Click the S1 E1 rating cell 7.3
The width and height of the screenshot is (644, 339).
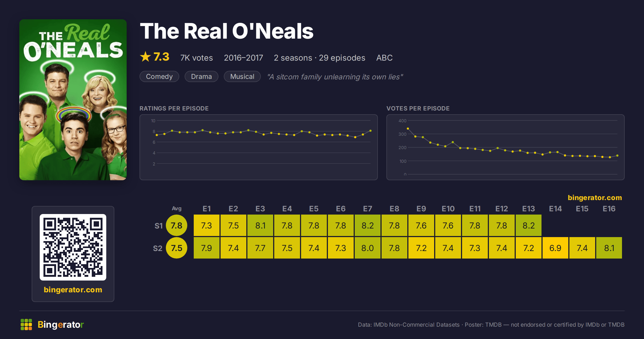click(207, 225)
